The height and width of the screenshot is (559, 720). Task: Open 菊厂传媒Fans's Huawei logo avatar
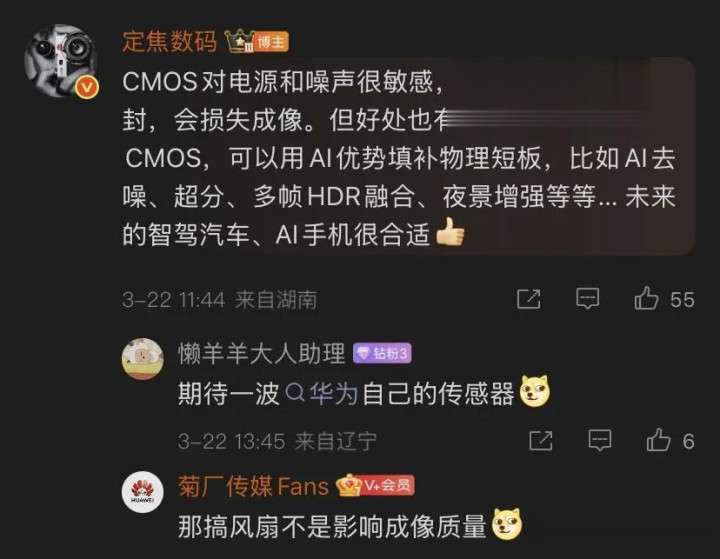click(142, 491)
